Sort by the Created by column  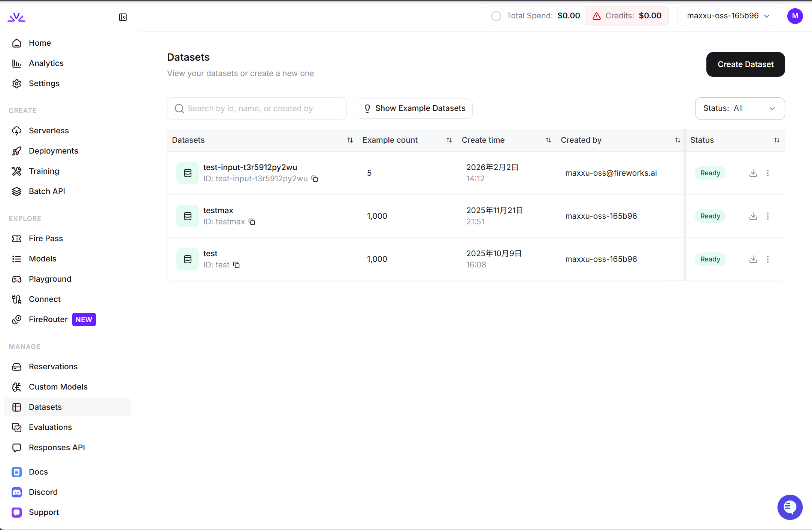tap(678, 140)
